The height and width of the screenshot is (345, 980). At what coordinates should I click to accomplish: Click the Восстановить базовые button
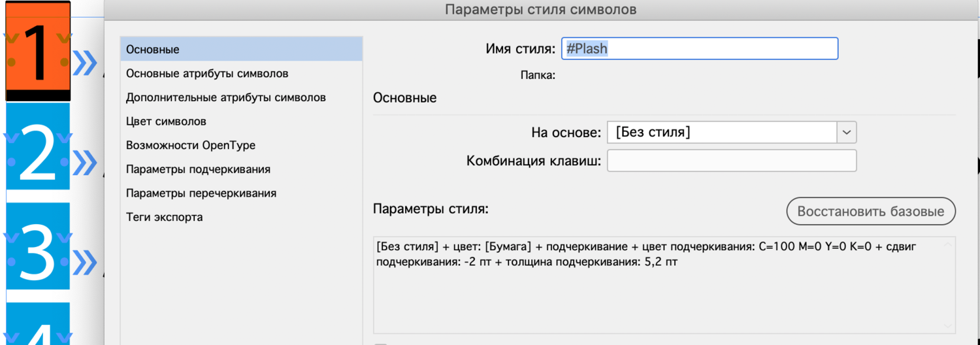pyautogui.click(x=871, y=212)
